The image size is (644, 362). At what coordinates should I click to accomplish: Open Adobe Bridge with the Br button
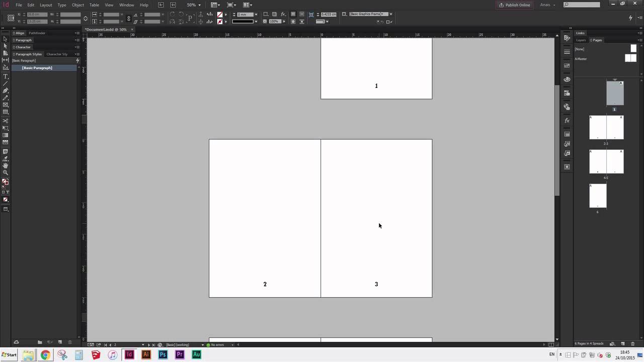point(160,5)
